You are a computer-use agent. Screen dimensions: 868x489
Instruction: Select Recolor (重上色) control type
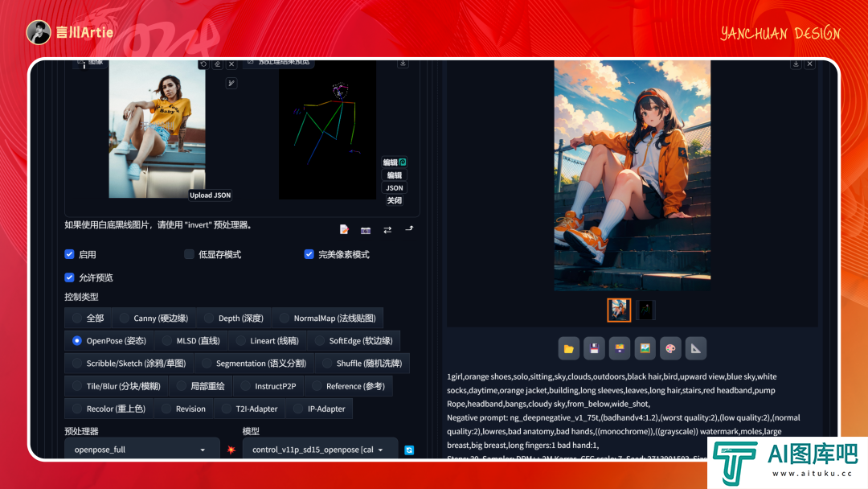click(108, 409)
